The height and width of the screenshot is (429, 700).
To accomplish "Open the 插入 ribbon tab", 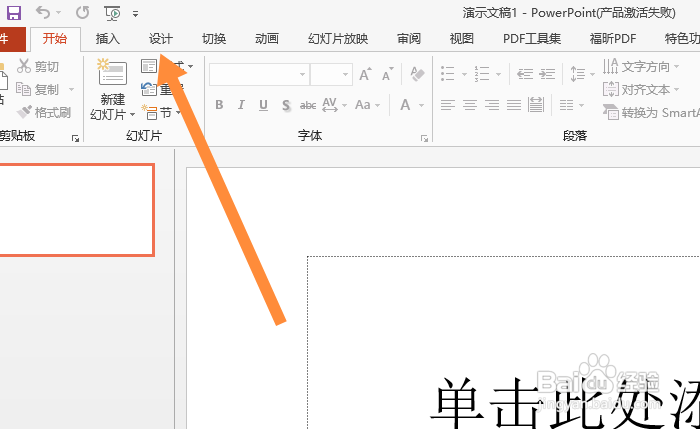I will tap(108, 39).
